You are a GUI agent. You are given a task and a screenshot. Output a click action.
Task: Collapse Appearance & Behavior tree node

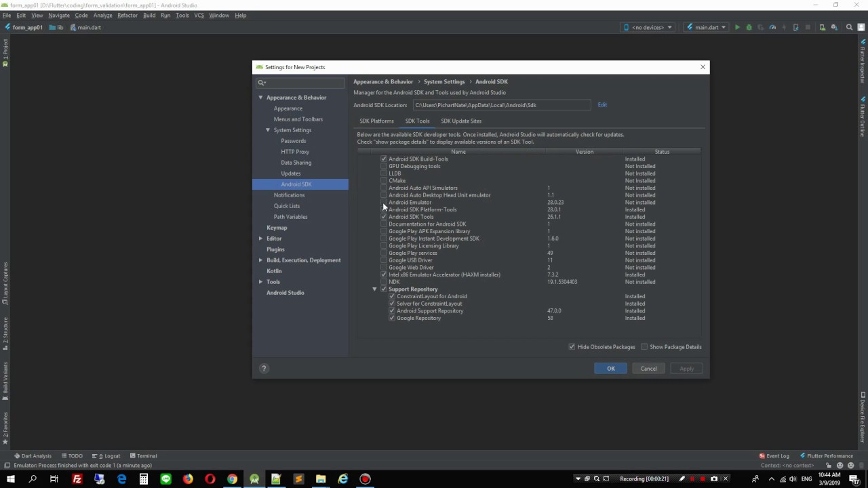point(260,98)
